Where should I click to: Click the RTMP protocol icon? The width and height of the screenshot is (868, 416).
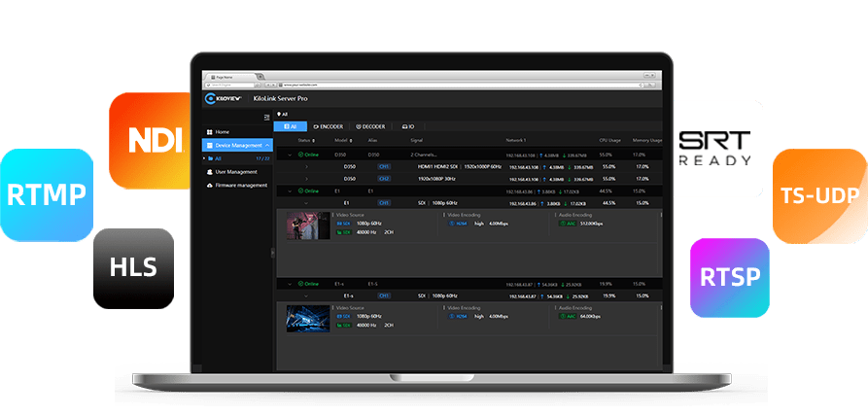tap(48, 194)
